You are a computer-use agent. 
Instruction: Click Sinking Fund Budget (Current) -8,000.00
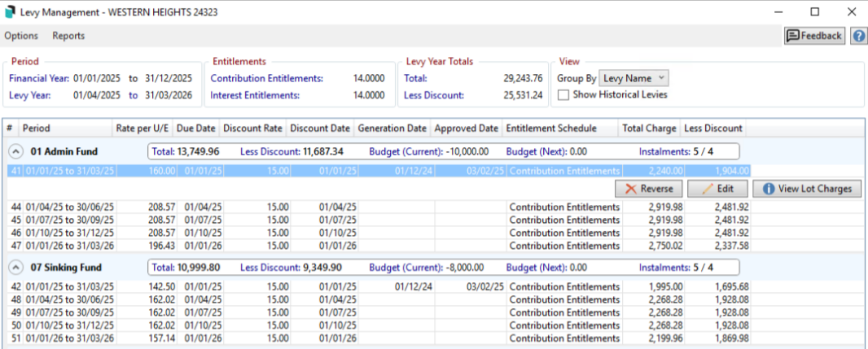point(427,268)
